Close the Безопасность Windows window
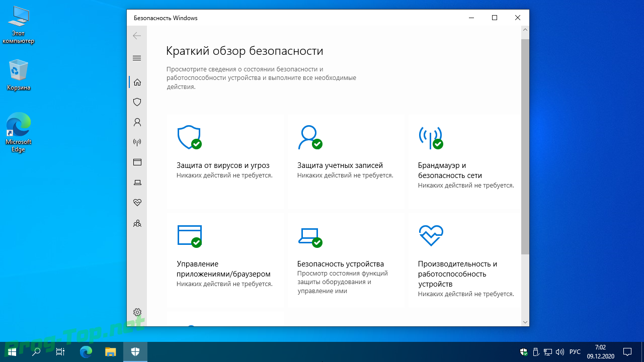 coord(518,18)
